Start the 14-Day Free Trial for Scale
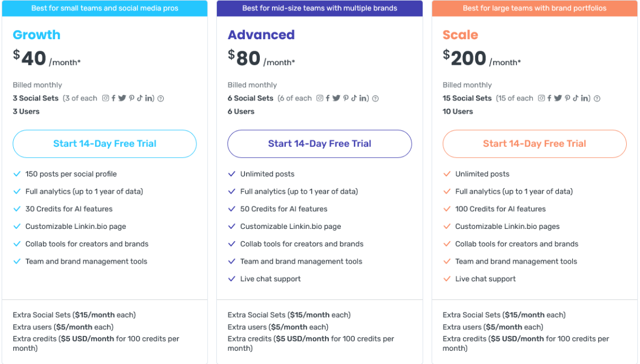 pyautogui.click(x=534, y=143)
